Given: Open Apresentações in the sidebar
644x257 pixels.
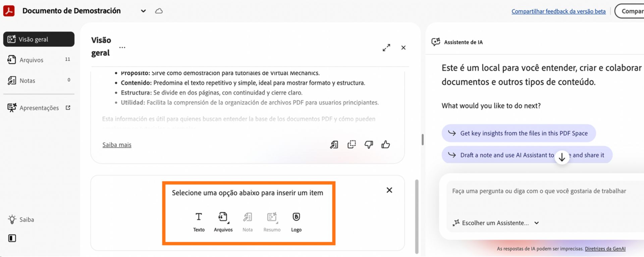Looking at the screenshot, I should point(39,108).
